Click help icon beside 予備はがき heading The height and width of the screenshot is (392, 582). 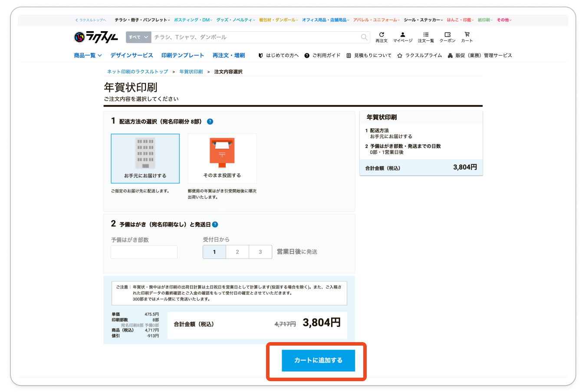pos(215,225)
